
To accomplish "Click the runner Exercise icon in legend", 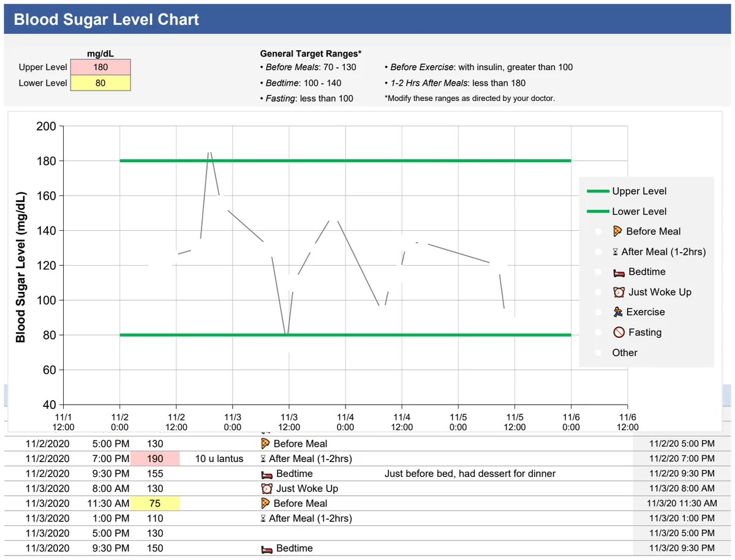I will click(617, 312).
